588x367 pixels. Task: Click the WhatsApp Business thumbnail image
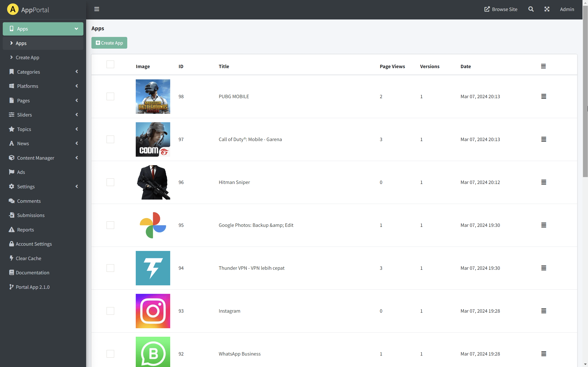coord(153,352)
